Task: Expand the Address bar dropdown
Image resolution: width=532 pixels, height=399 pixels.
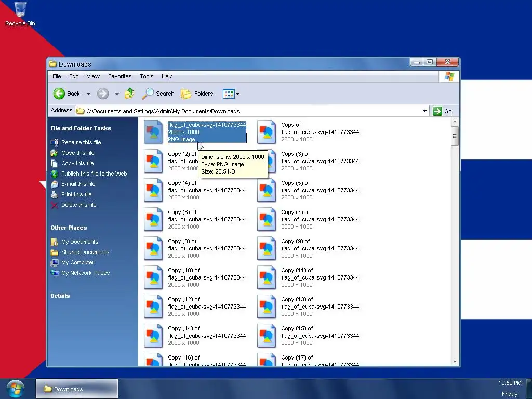Action: 424,111
